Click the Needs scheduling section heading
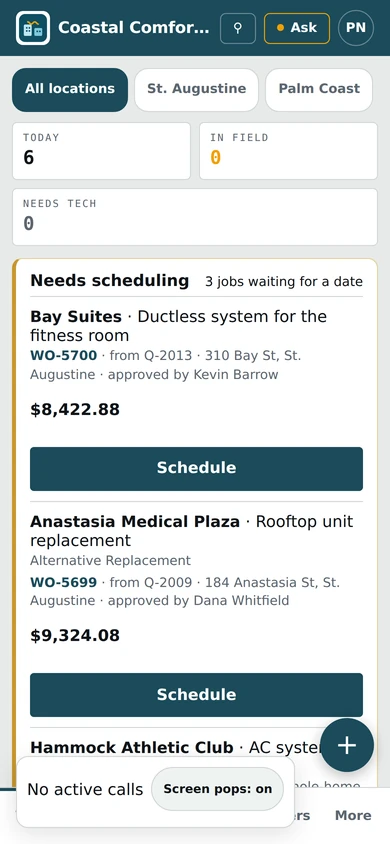This screenshot has height=844, width=390. tap(110, 280)
